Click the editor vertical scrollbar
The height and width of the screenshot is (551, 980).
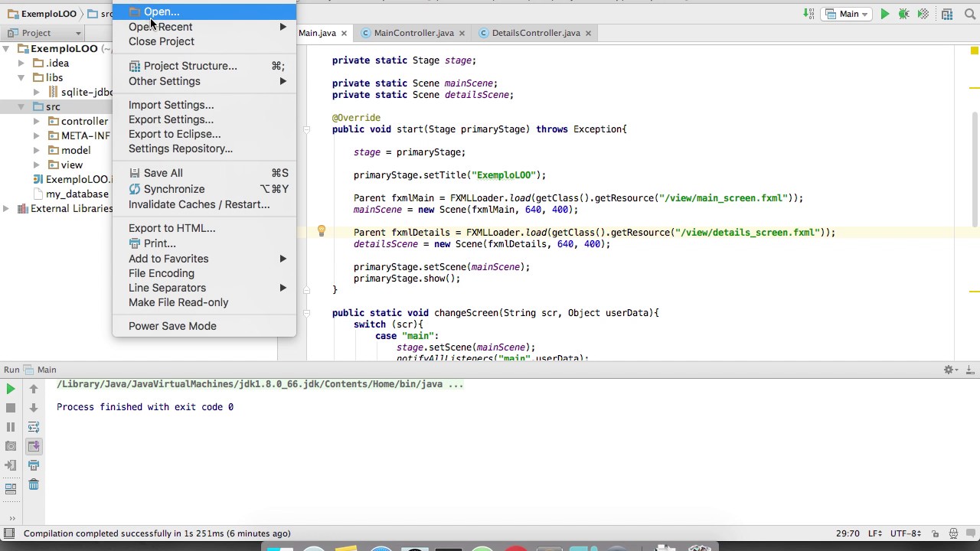pos(975,168)
